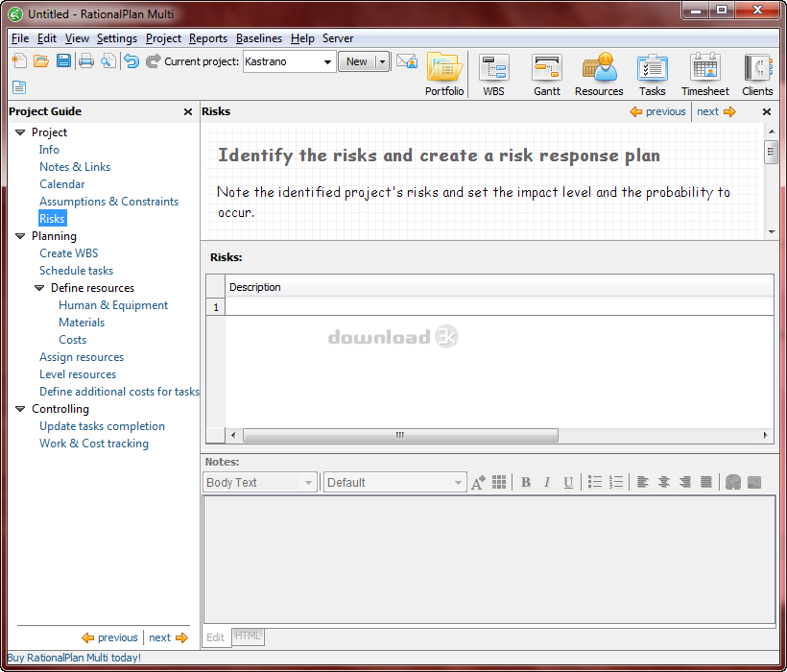
Task: Open the Reports menu
Action: point(208,38)
